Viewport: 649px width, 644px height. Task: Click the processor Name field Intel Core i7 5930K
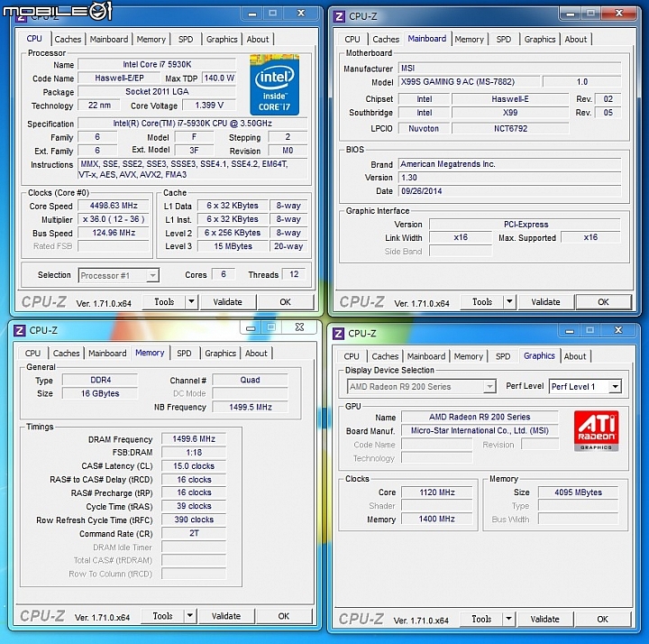point(157,64)
